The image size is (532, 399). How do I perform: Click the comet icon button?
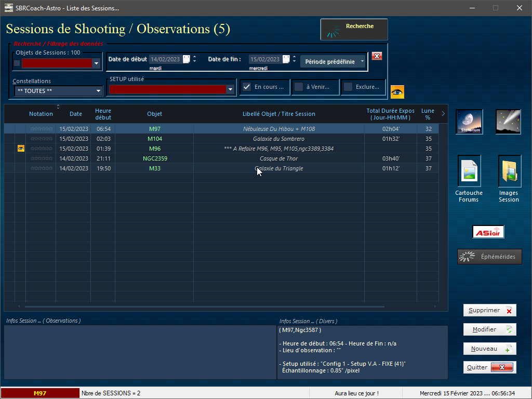(x=508, y=122)
